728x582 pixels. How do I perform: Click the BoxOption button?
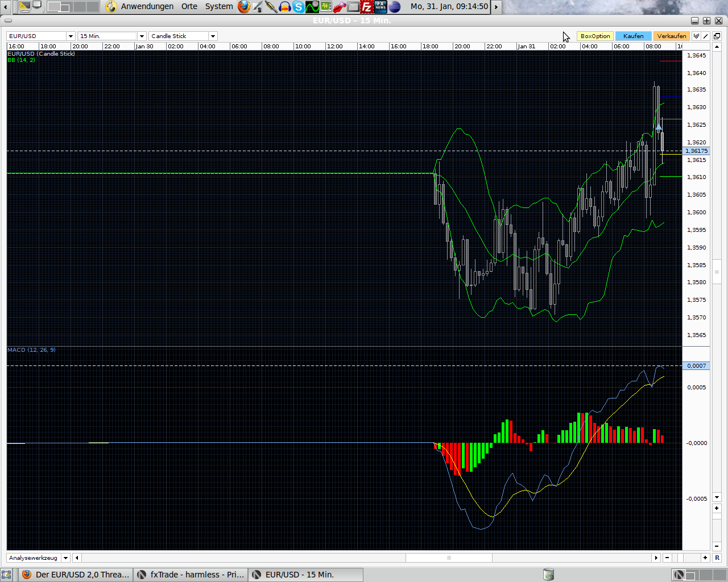[x=595, y=36]
